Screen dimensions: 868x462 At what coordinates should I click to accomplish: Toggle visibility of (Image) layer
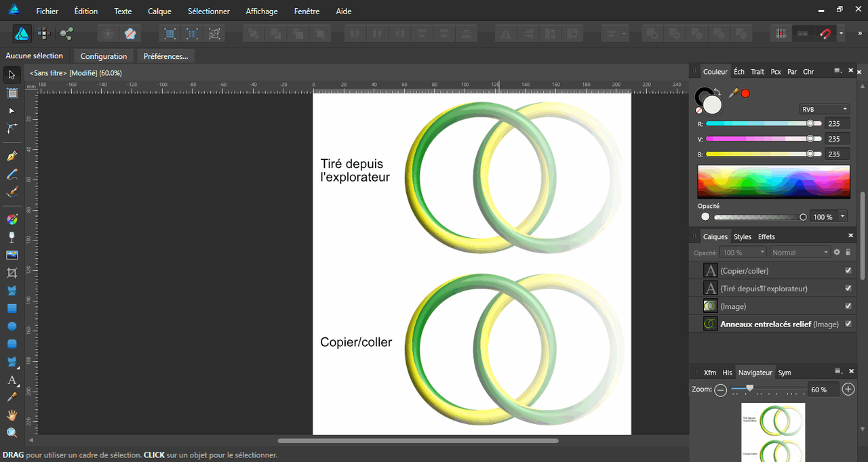pyautogui.click(x=848, y=306)
